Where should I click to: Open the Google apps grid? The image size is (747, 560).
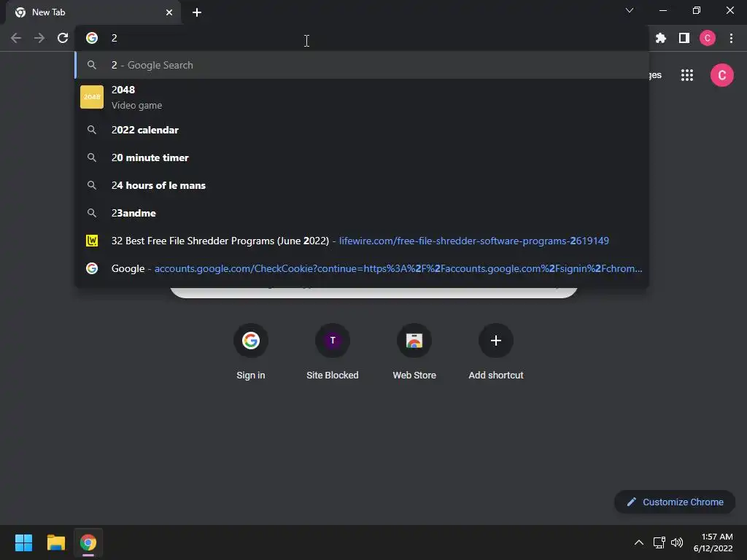click(687, 75)
